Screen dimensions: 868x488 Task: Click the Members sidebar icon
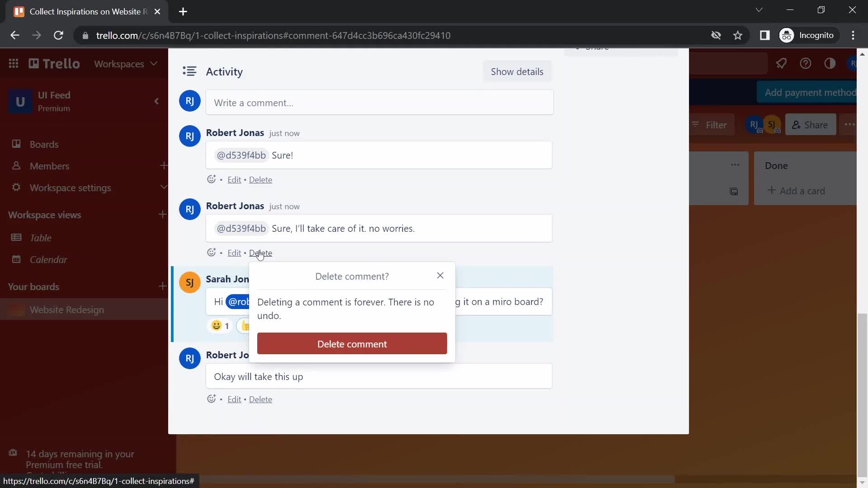click(14, 166)
